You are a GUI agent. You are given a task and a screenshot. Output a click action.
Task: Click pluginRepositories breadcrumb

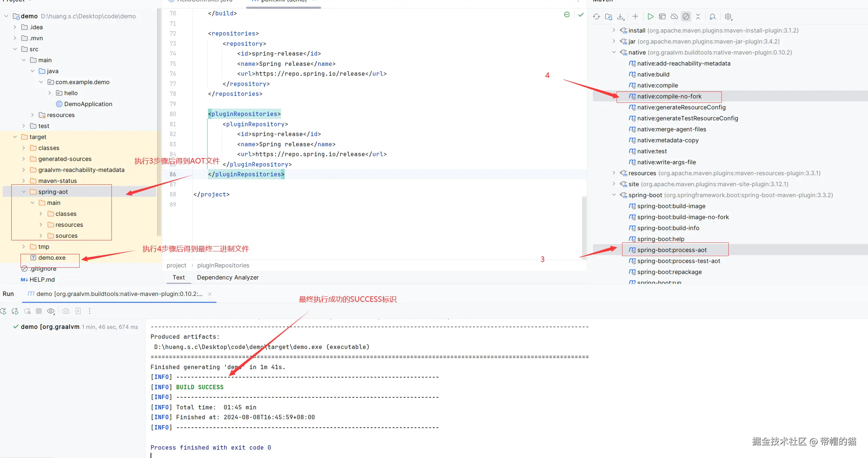tap(223, 265)
